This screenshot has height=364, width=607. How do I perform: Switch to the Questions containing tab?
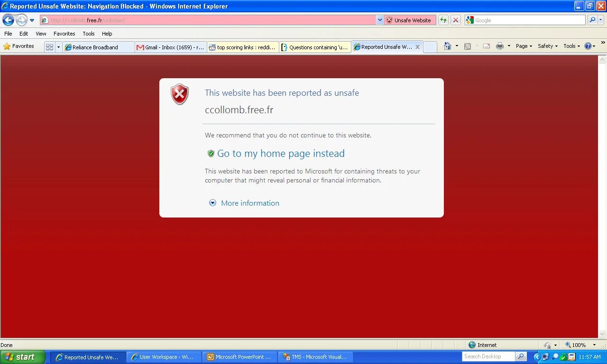[x=315, y=47]
